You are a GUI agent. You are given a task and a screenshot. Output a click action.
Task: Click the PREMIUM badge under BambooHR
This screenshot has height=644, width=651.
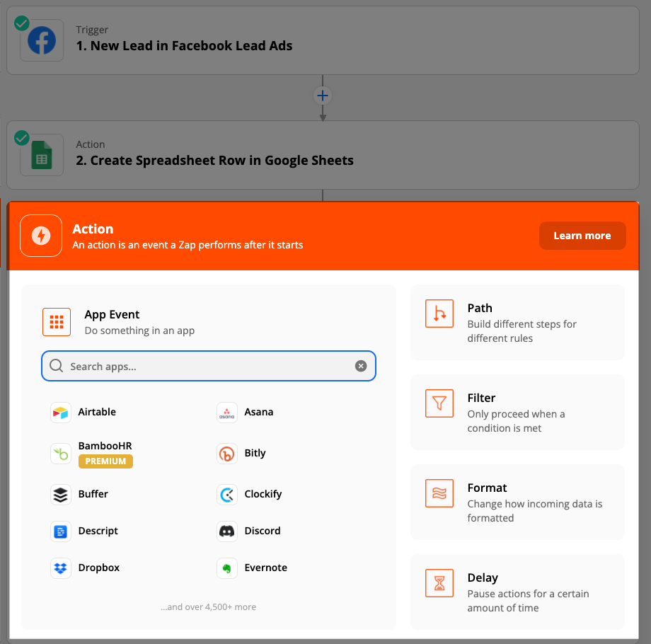(x=105, y=461)
